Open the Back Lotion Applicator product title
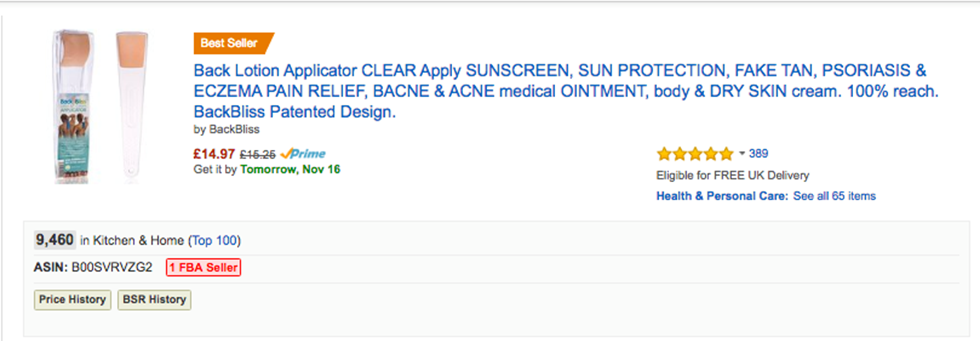Image resolution: width=980 pixels, height=343 pixels. point(566,91)
